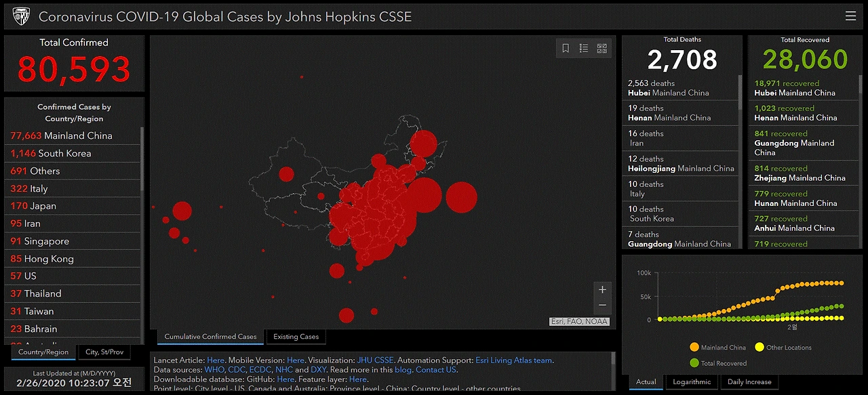Open the hamburger menu in the header
The image size is (868, 395).
point(850,16)
